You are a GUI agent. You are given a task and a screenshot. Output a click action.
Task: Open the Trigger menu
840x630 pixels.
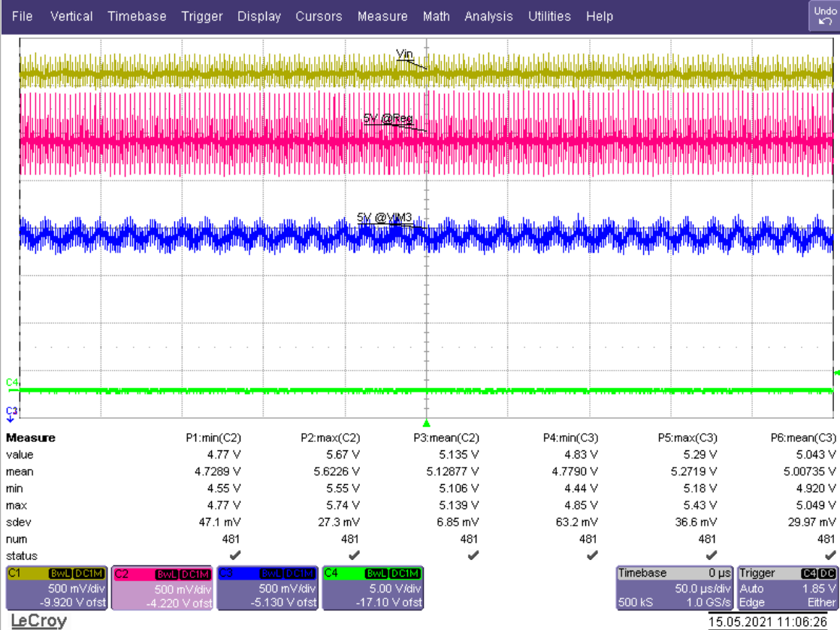click(x=201, y=17)
